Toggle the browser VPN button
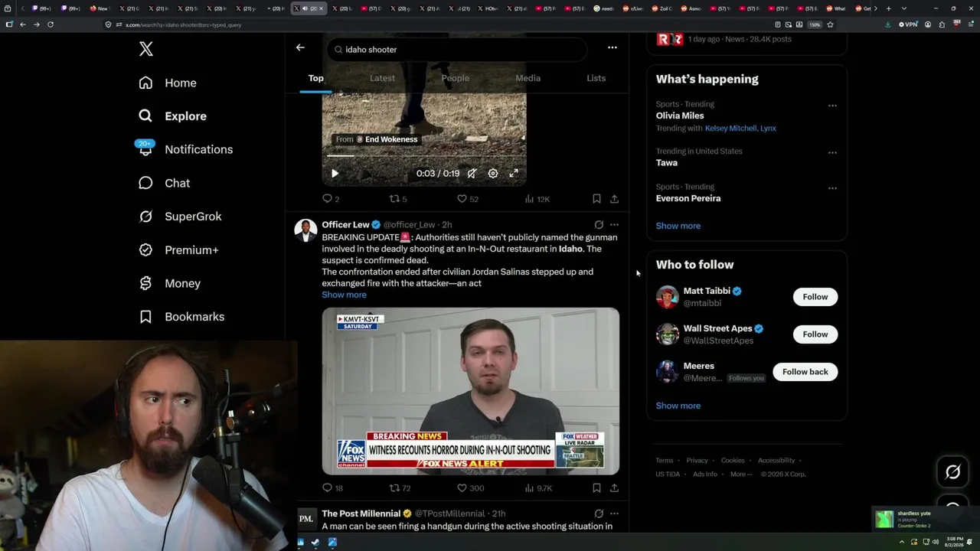Image resolution: width=980 pixels, height=551 pixels. click(908, 24)
